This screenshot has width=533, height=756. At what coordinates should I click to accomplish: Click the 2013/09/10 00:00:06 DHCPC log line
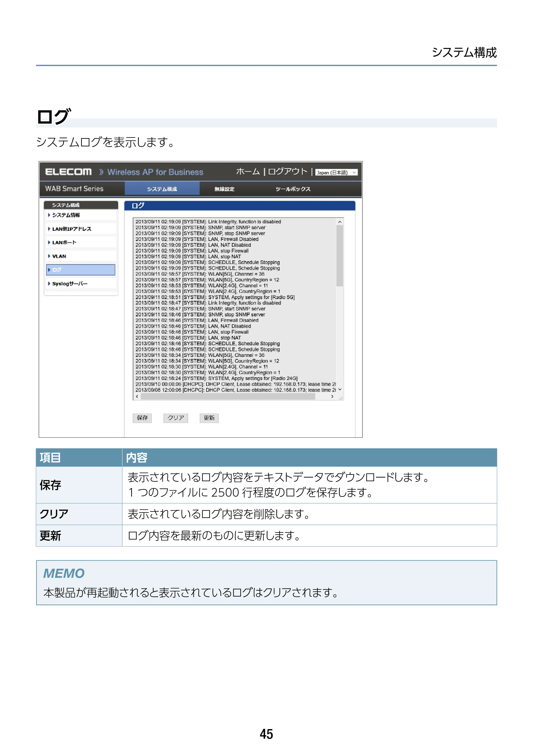pos(236,384)
